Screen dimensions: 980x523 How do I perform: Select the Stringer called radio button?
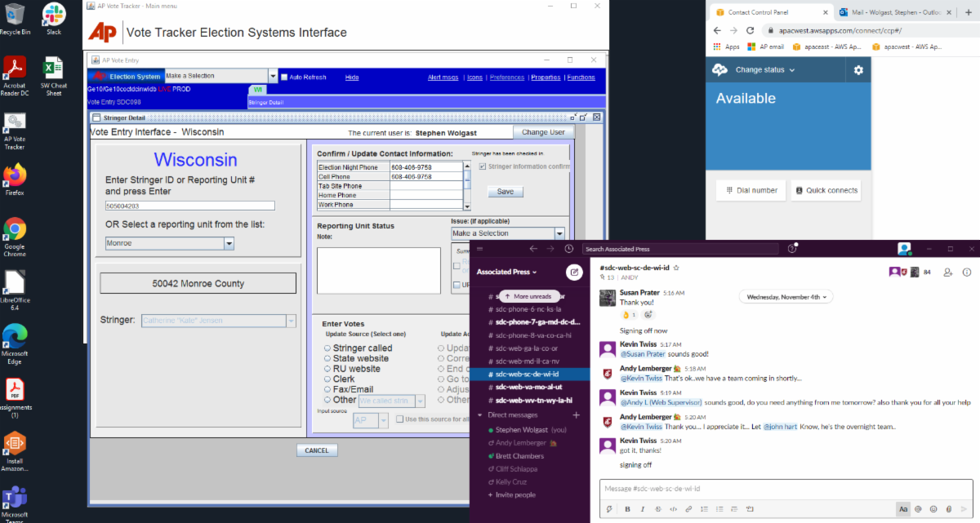click(x=327, y=348)
